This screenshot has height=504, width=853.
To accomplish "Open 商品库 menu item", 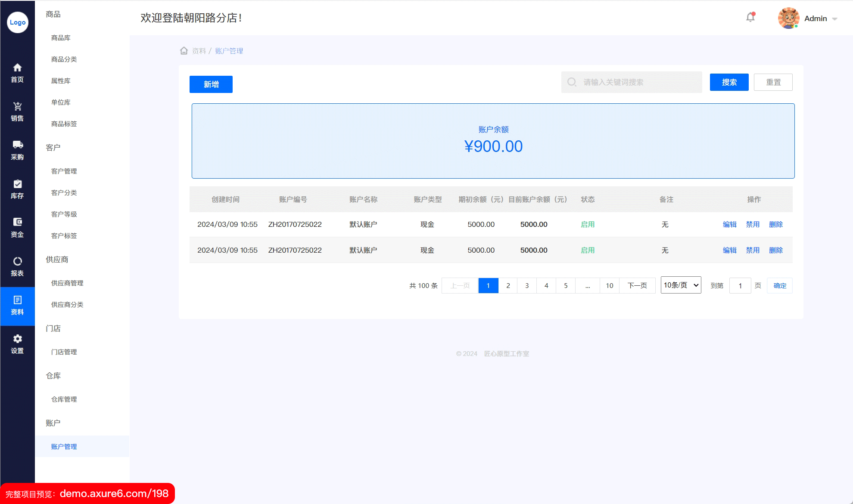I will [x=61, y=38].
